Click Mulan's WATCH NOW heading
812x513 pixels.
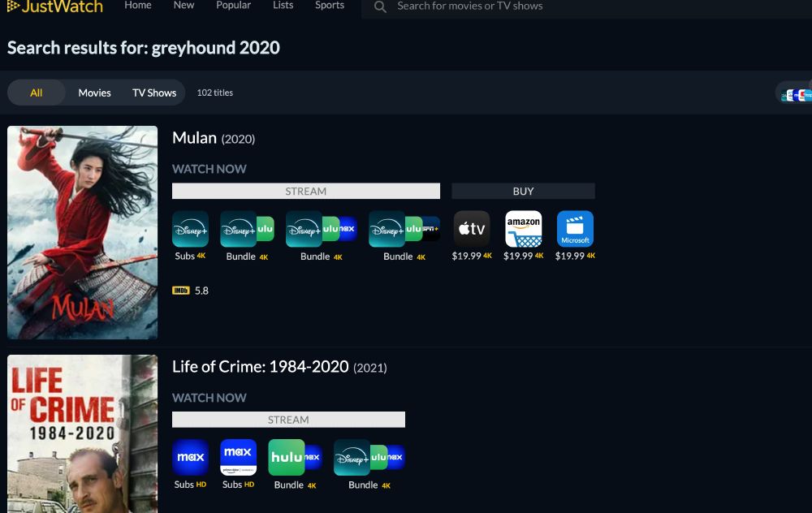click(x=209, y=169)
